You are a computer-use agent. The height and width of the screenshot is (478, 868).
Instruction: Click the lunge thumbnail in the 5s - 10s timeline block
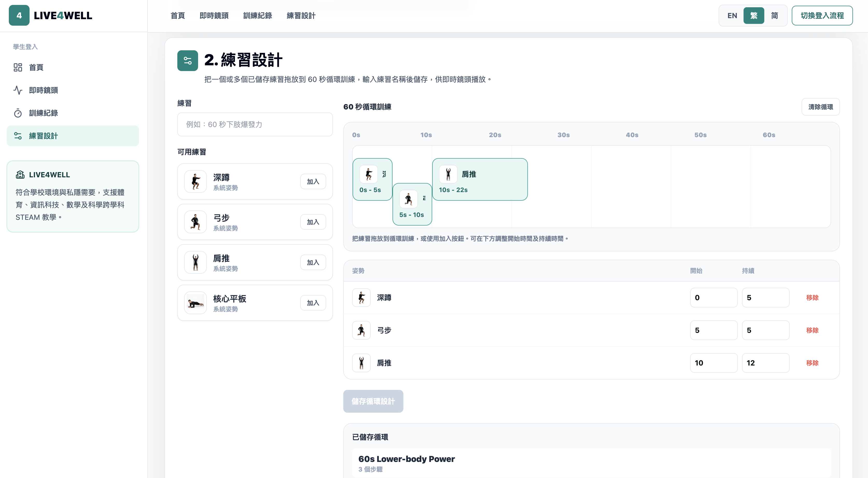(x=408, y=199)
